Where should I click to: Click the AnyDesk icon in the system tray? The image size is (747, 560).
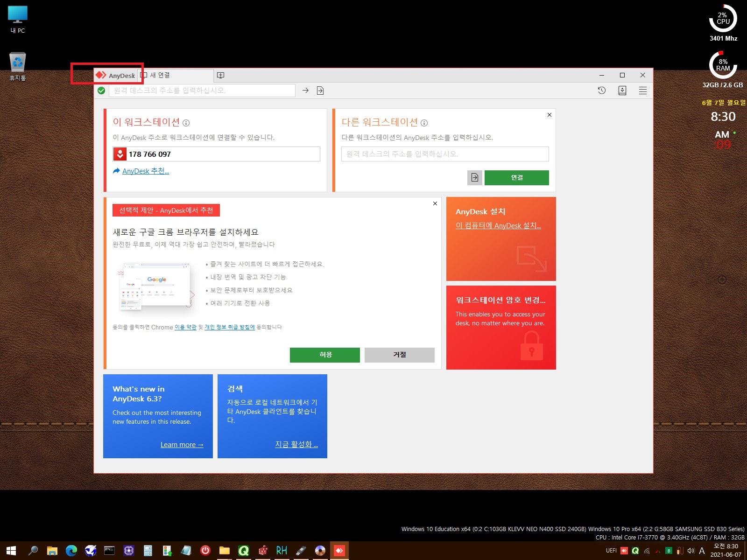624,551
